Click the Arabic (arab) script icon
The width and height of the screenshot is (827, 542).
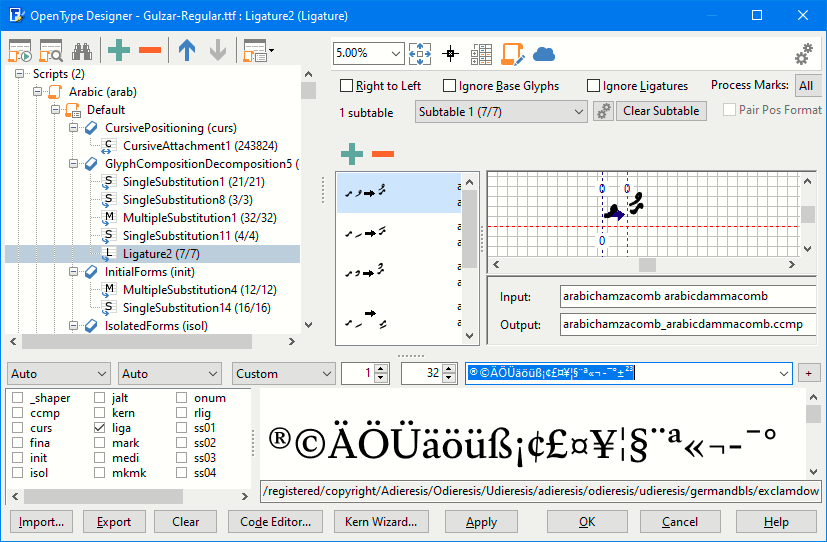pos(55,92)
